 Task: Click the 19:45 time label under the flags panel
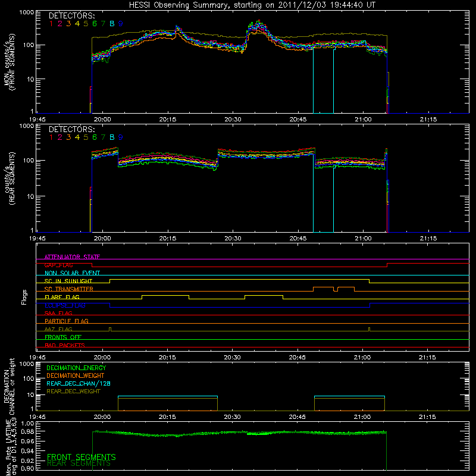pos(37,358)
